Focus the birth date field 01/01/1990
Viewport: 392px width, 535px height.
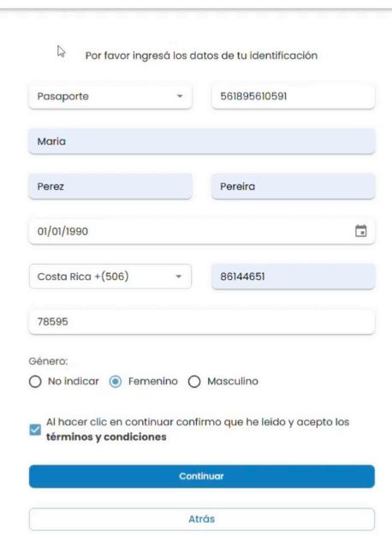(202, 231)
